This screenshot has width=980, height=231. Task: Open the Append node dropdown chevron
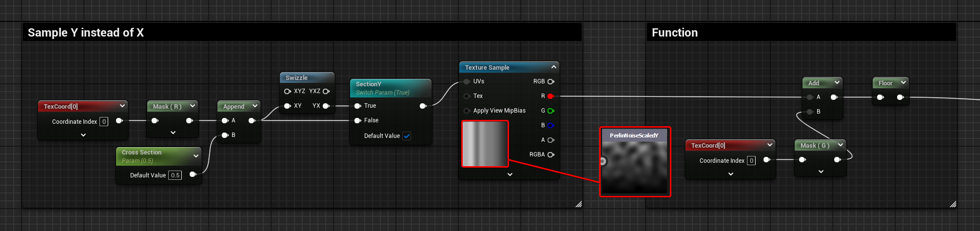255,106
